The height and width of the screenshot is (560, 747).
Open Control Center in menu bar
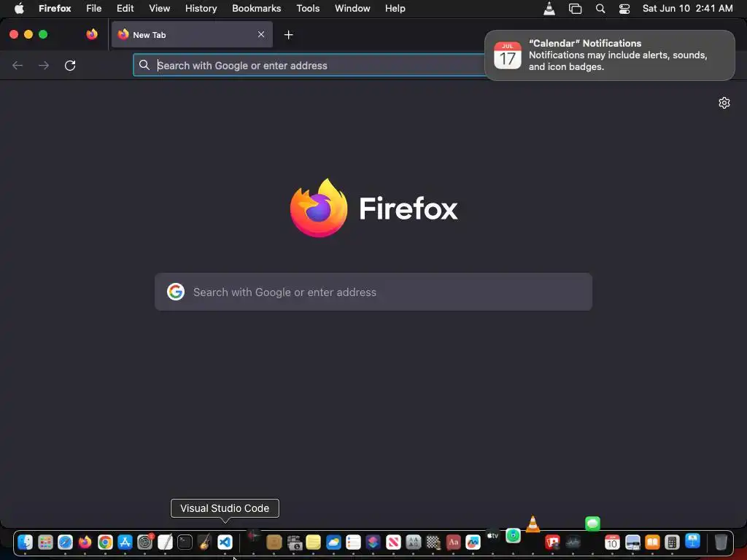click(624, 8)
